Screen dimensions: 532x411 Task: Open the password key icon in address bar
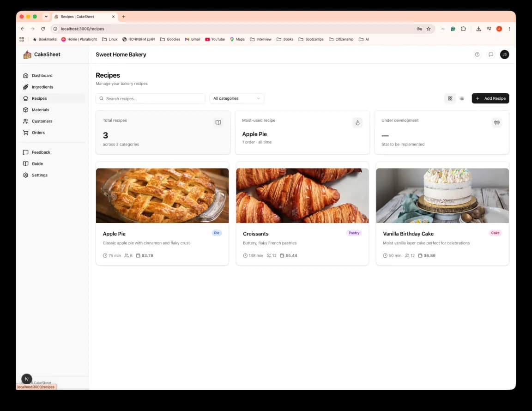419,29
